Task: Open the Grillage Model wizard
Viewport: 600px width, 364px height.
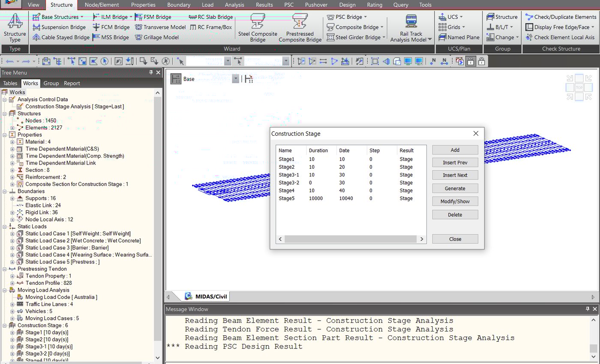Action: (139, 37)
